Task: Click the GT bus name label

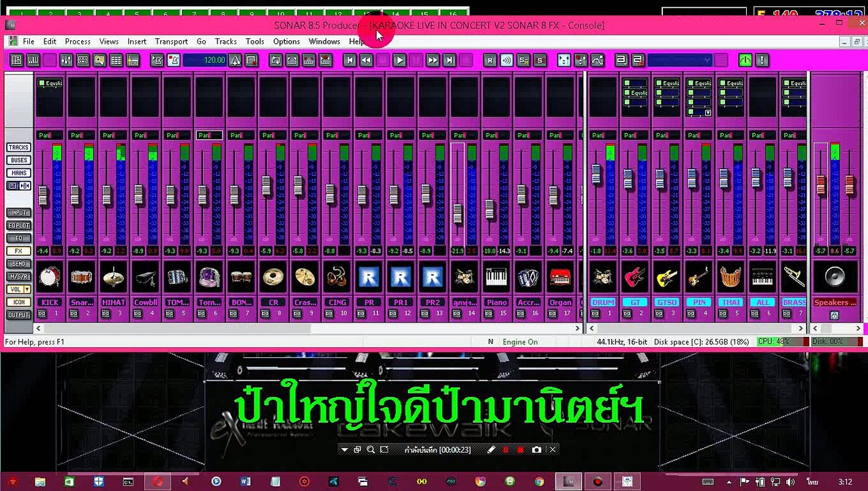Action: tap(635, 302)
